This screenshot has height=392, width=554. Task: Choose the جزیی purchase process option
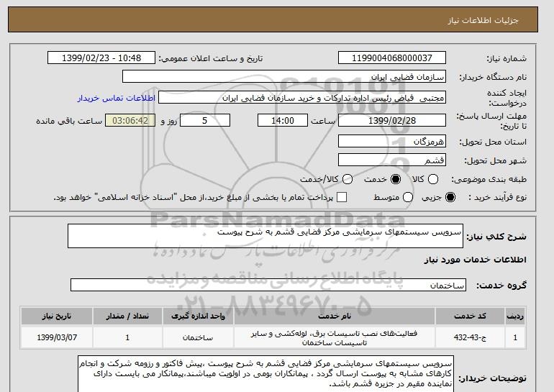(x=450, y=197)
